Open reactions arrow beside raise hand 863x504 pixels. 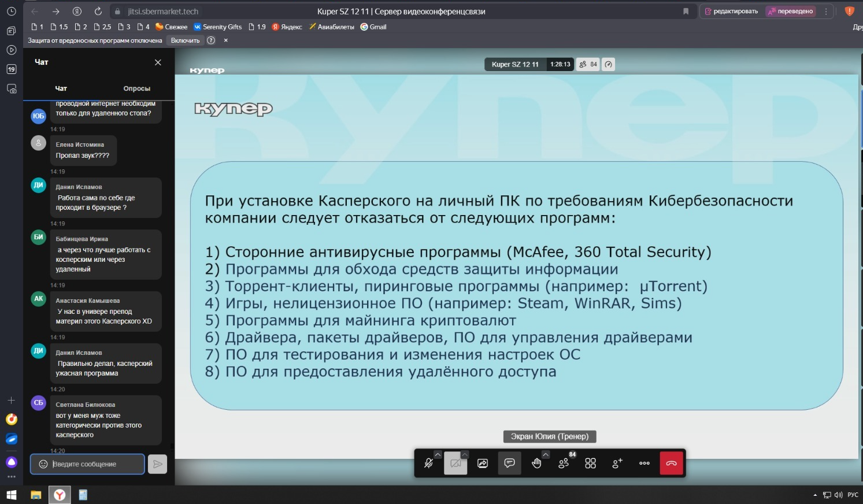(546, 455)
